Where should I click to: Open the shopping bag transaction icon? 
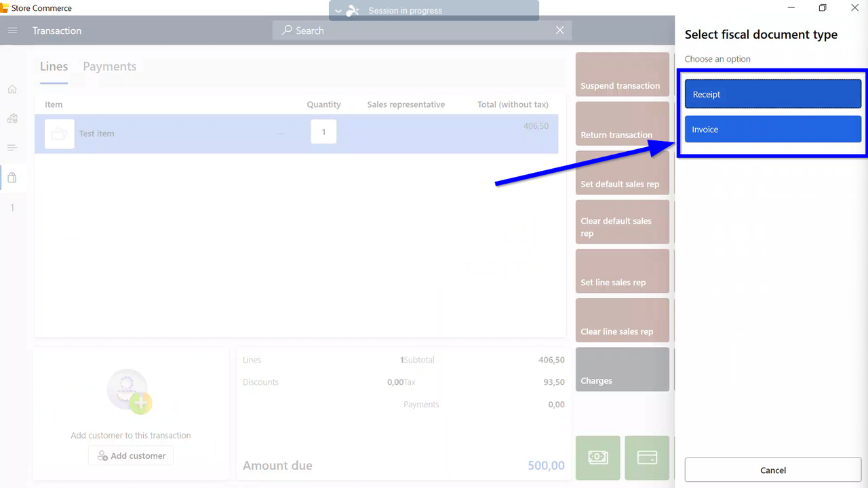(x=12, y=178)
